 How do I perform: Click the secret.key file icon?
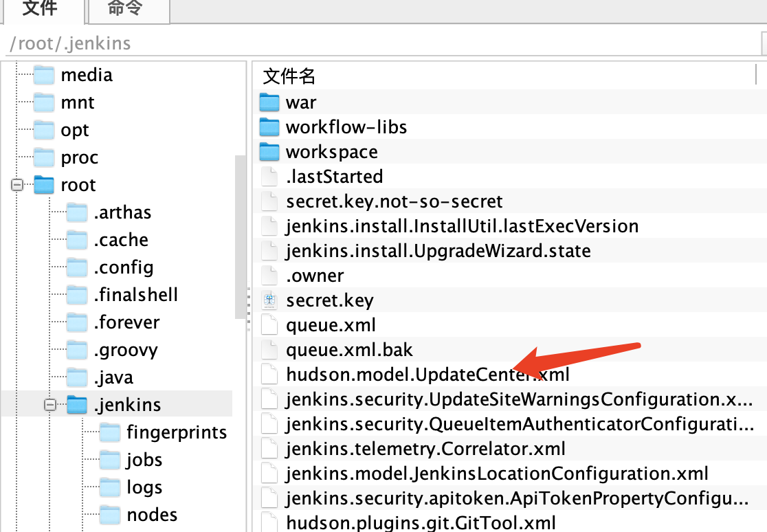(269, 300)
